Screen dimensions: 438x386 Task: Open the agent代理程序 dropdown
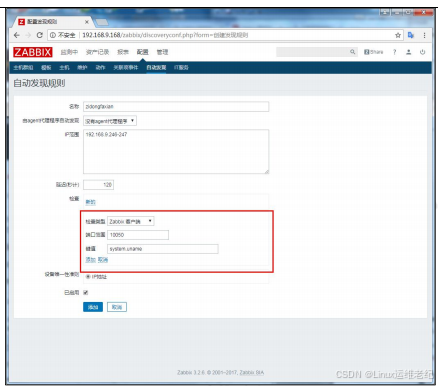110,121
